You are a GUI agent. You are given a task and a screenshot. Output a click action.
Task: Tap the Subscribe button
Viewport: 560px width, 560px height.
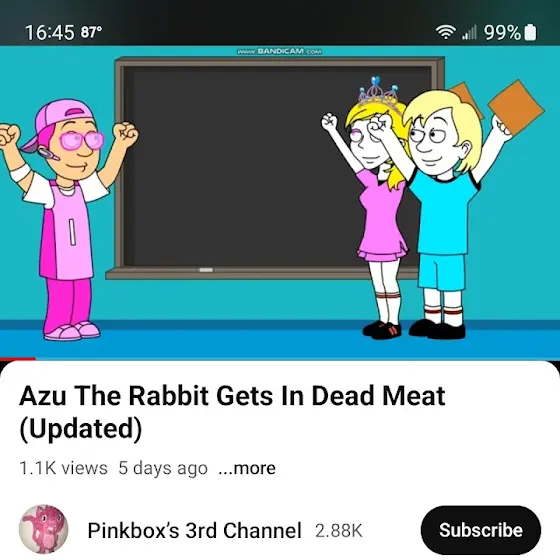(x=481, y=530)
